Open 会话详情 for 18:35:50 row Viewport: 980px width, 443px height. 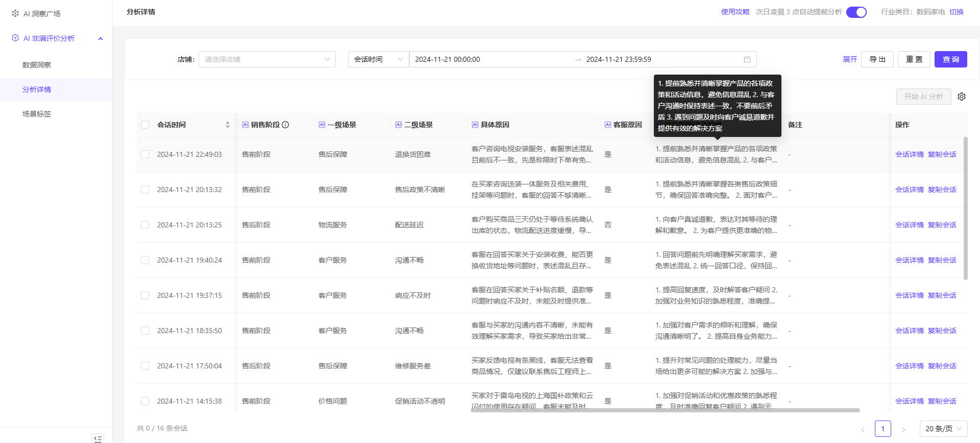point(909,331)
